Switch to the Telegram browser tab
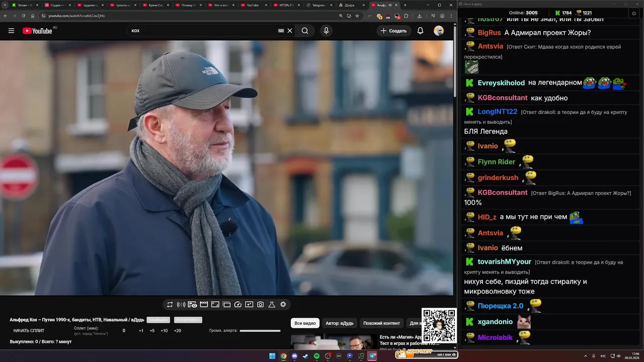The height and width of the screenshot is (362, 644). point(319,5)
